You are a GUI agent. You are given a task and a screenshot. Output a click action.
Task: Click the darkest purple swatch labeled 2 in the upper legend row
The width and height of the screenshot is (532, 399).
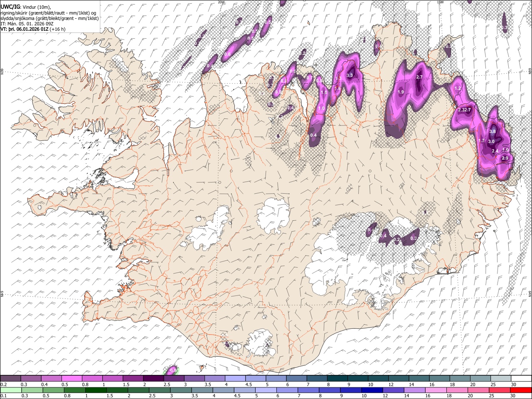point(153,379)
